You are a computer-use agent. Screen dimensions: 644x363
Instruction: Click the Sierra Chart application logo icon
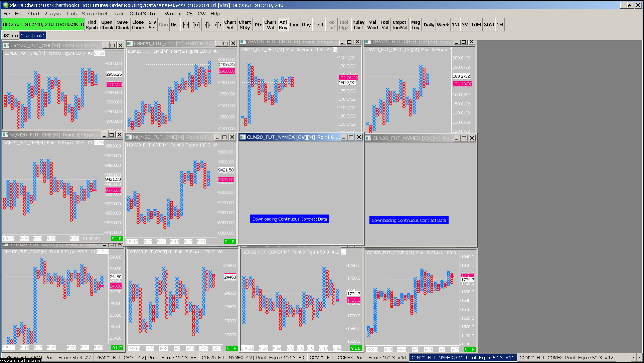[x=5, y=5]
